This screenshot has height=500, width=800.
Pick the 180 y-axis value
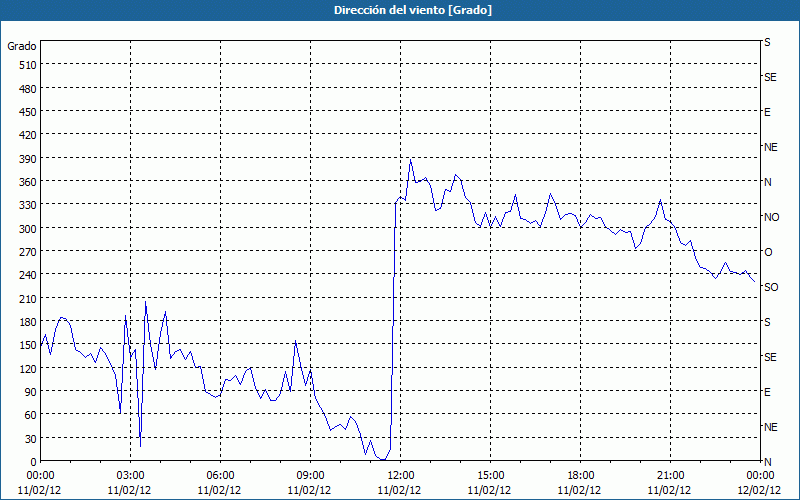(x=29, y=322)
